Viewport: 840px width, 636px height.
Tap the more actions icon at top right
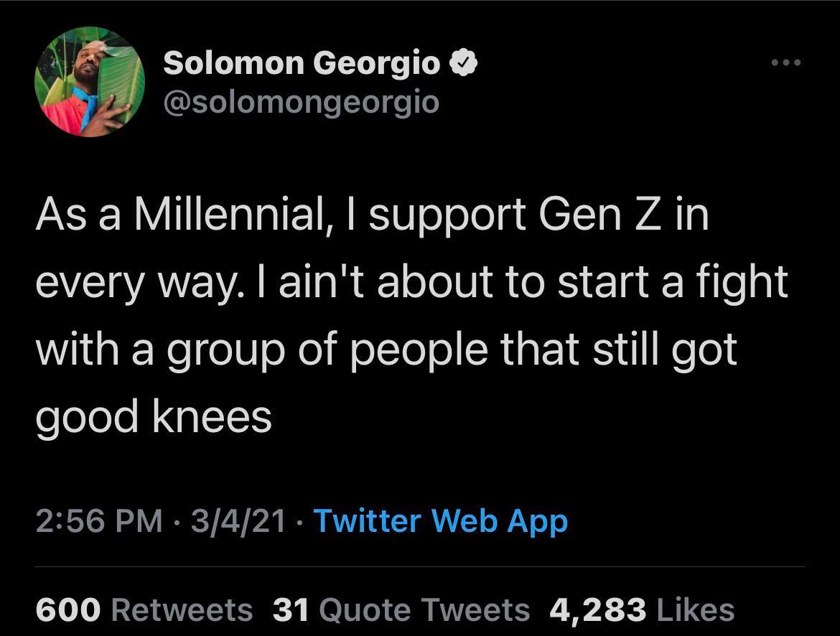(x=785, y=61)
